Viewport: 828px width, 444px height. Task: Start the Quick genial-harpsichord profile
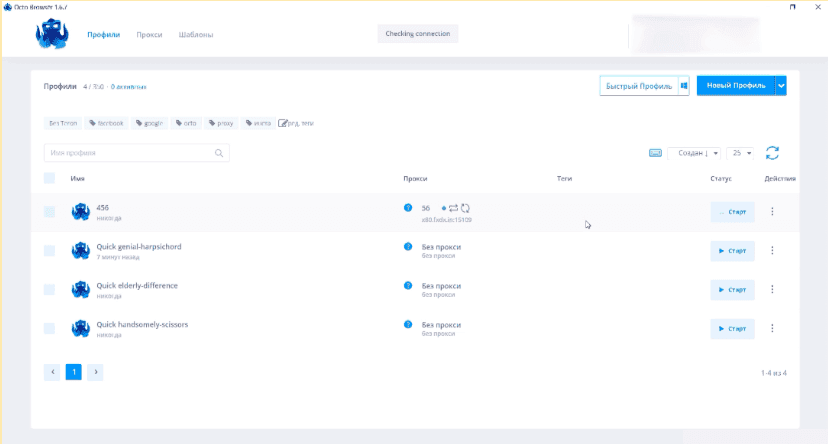click(732, 251)
